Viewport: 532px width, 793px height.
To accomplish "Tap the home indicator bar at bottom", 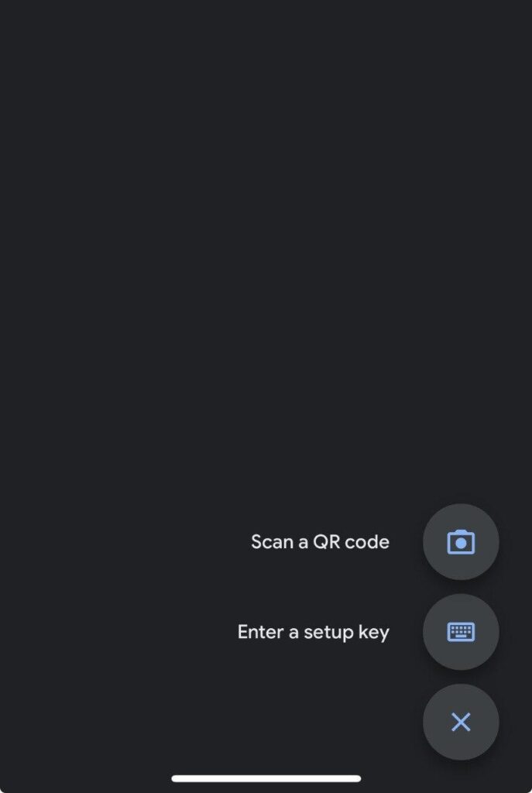I will (266, 778).
